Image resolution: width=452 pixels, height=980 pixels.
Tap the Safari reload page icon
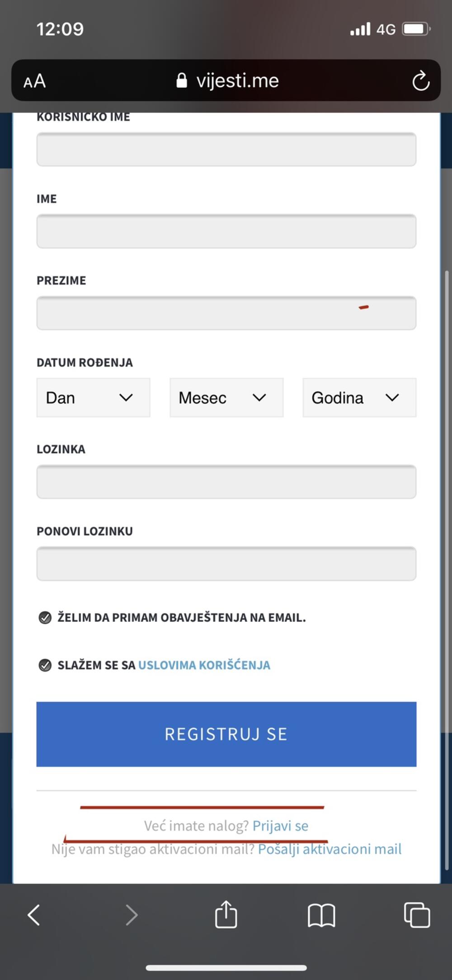(x=420, y=81)
